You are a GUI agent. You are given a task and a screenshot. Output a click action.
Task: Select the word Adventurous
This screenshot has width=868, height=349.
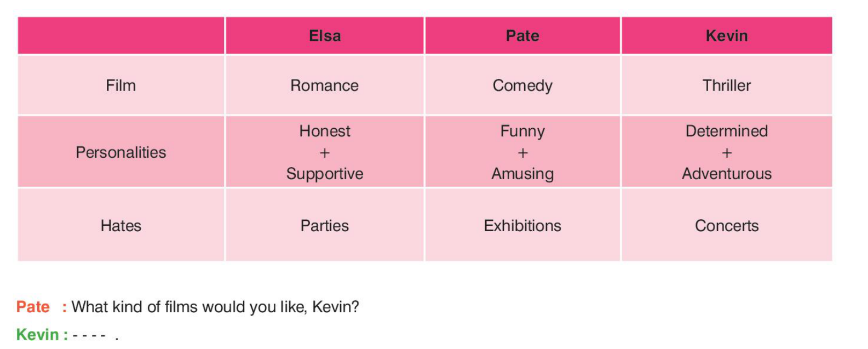click(x=727, y=174)
